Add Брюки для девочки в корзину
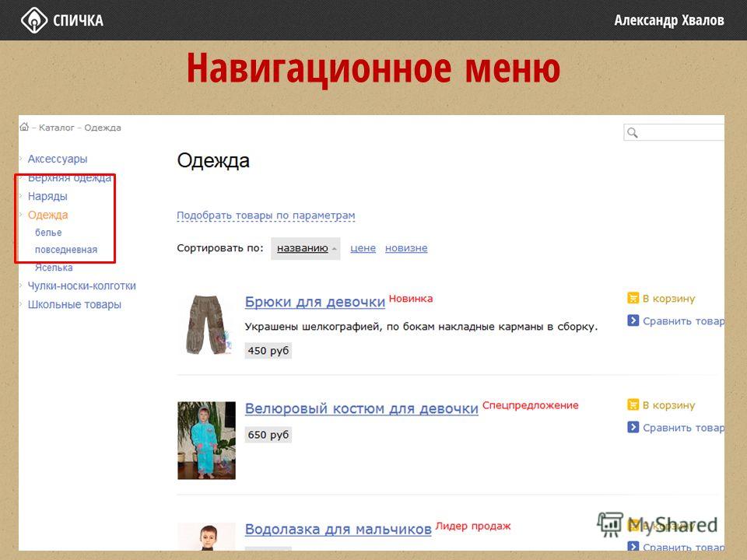The width and height of the screenshot is (747, 560). coord(669,299)
